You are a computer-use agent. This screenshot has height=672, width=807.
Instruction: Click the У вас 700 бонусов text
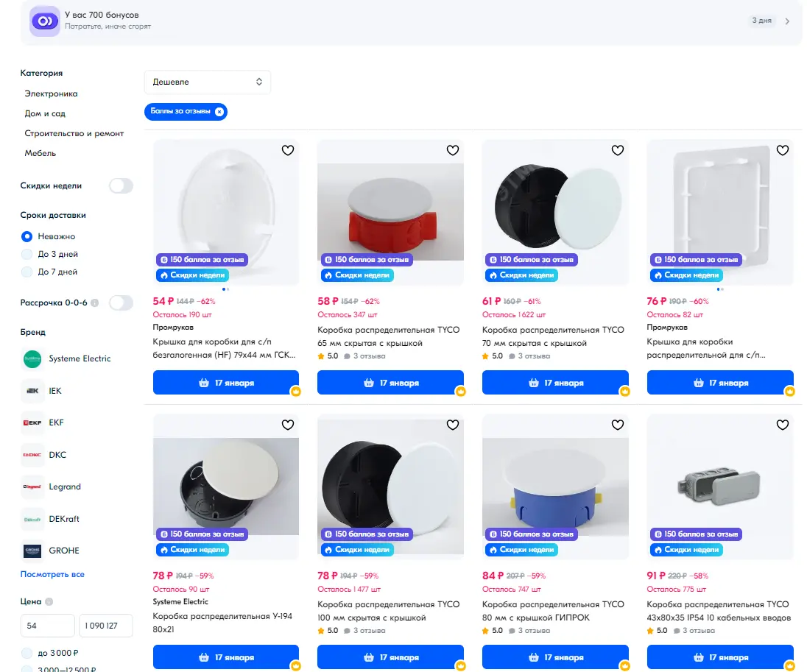pos(102,15)
